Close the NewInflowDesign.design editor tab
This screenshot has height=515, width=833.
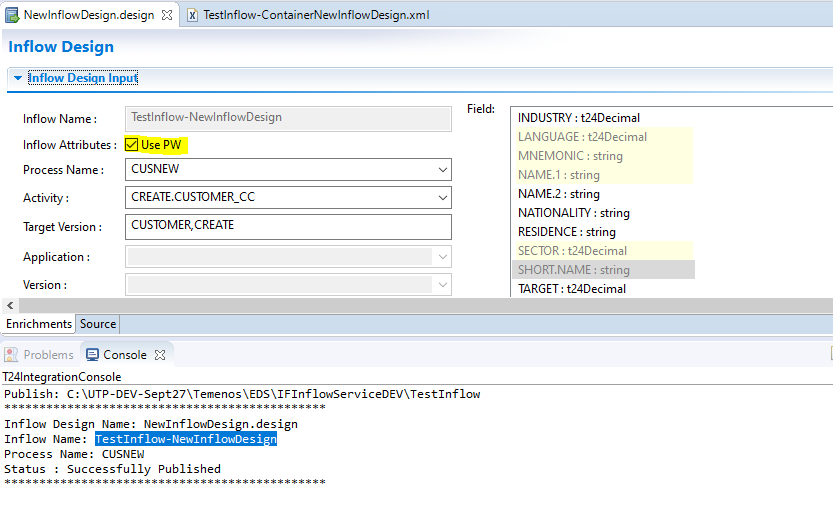166,16
